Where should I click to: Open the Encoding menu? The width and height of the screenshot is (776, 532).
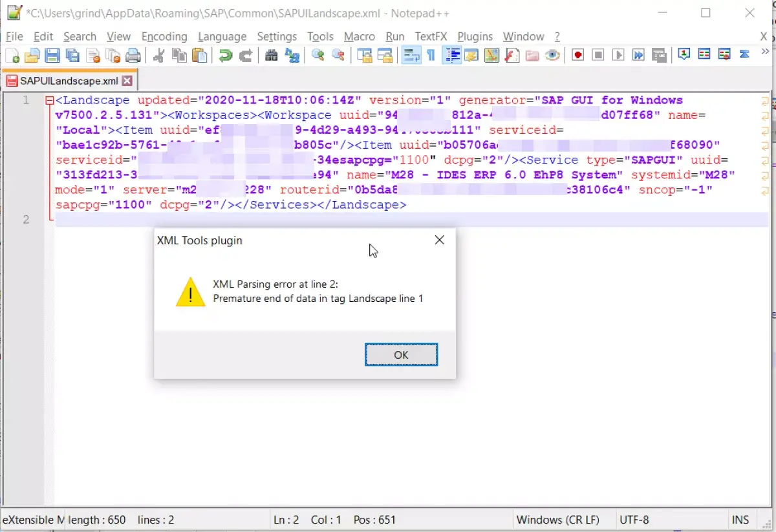click(164, 36)
